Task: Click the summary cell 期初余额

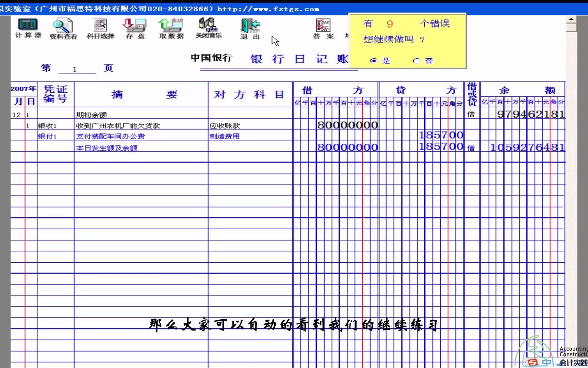Action: 92,115
